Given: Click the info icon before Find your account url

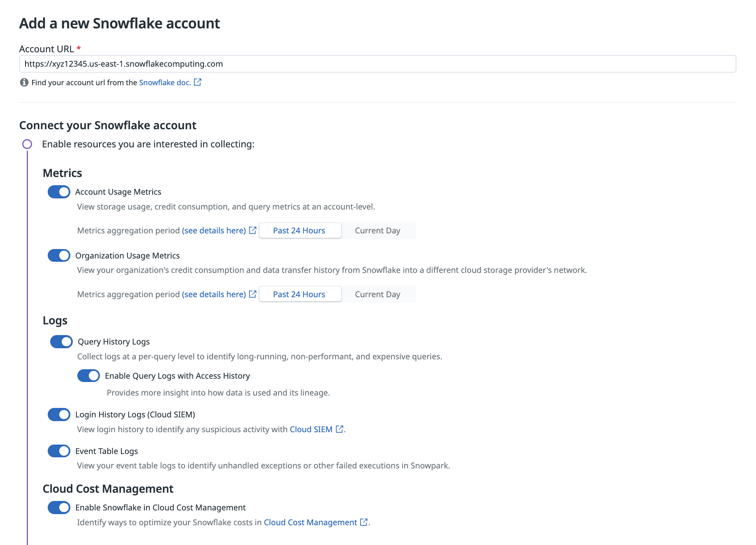Looking at the screenshot, I should click(24, 82).
